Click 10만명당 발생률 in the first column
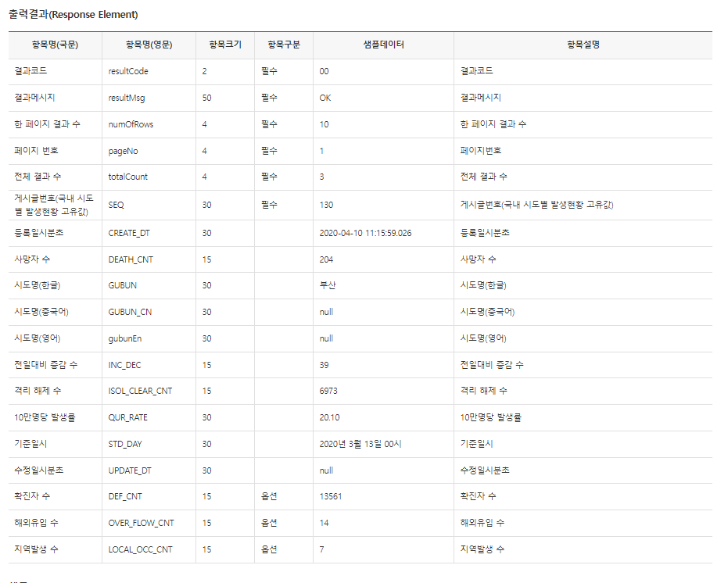Image resolution: width=728 pixels, height=583 pixels. 45,417
